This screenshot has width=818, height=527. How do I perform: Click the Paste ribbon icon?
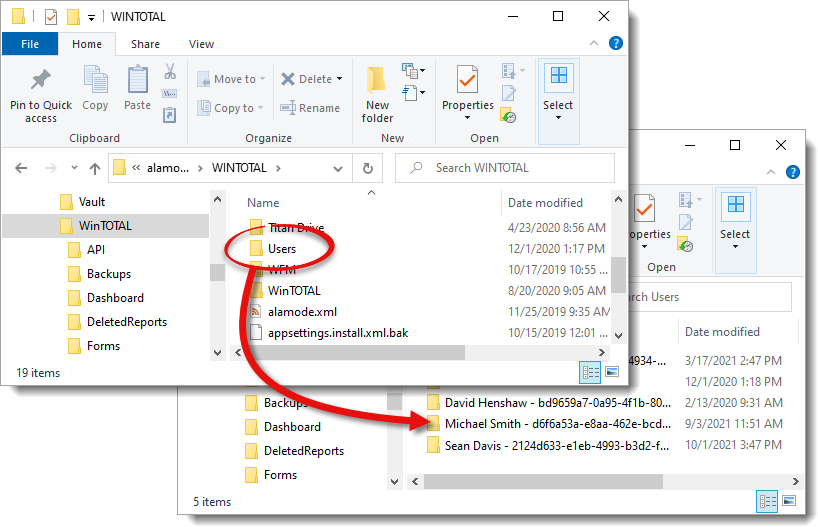(138, 80)
